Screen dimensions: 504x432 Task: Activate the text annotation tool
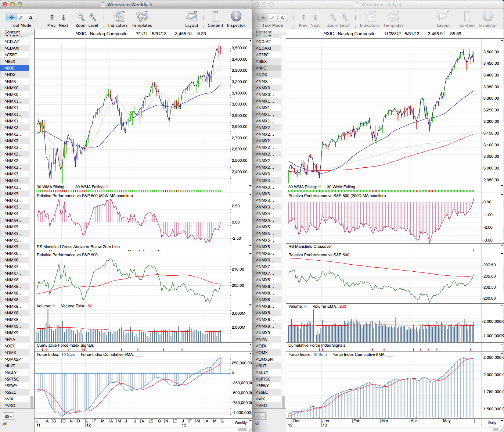pyautogui.click(x=30, y=17)
